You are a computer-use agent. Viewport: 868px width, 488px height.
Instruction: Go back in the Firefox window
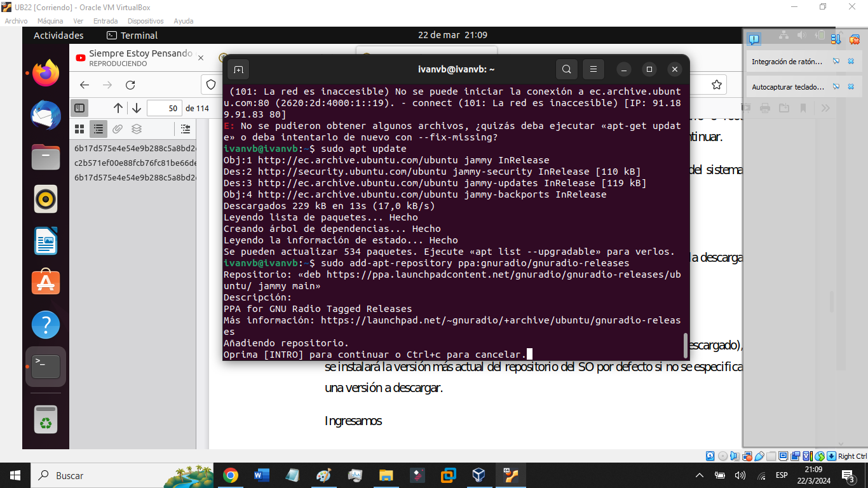coord(85,85)
